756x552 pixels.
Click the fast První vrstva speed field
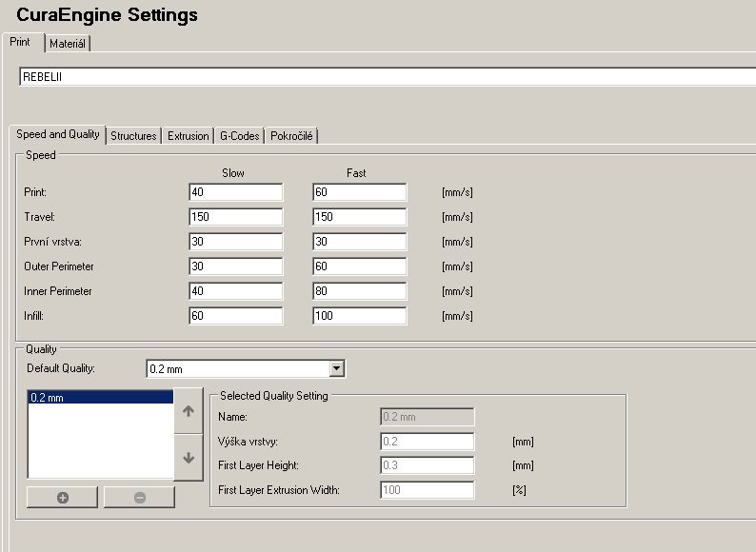click(359, 242)
